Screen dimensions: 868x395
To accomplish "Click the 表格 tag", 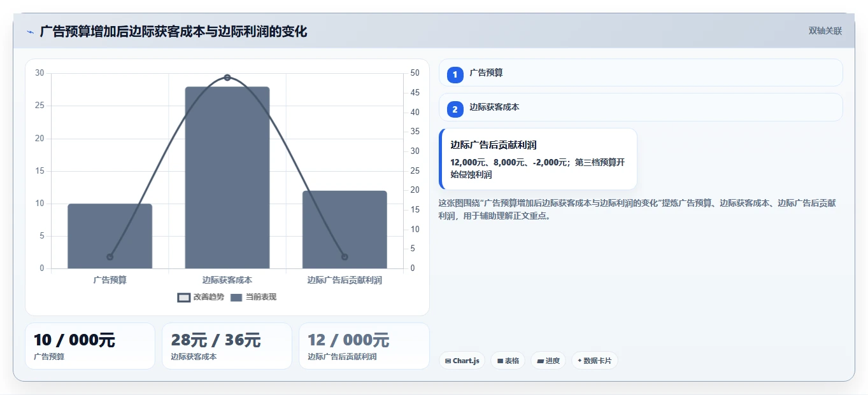I will point(508,361).
